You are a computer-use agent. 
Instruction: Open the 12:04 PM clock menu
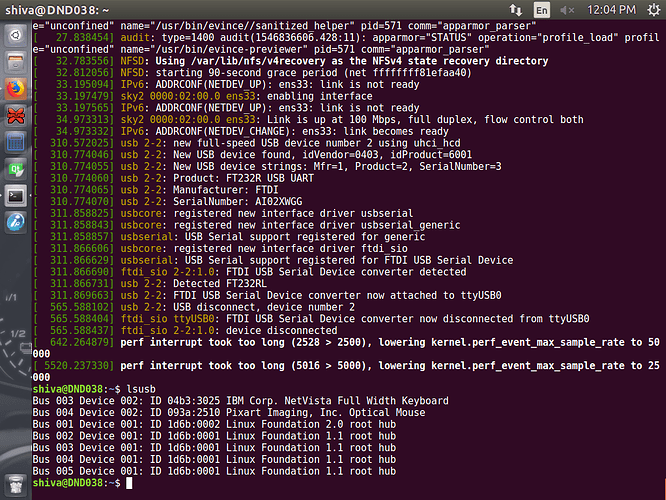point(611,10)
